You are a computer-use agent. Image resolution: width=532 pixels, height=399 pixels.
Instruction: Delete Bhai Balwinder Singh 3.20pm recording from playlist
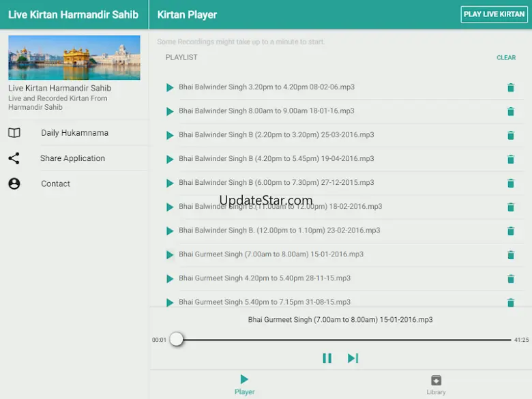click(510, 87)
